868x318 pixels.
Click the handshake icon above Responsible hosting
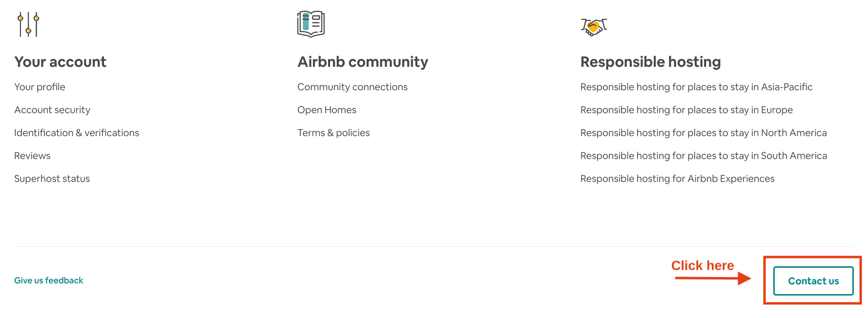593,27
